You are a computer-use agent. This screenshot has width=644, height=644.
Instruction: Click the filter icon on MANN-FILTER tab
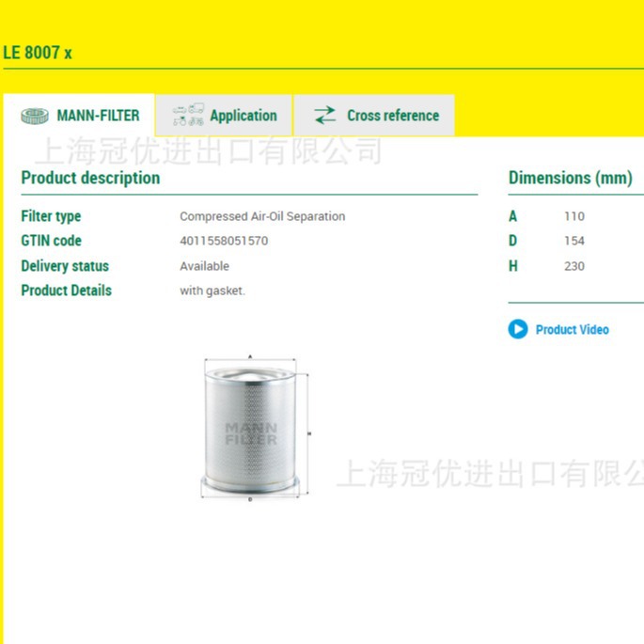35,116
